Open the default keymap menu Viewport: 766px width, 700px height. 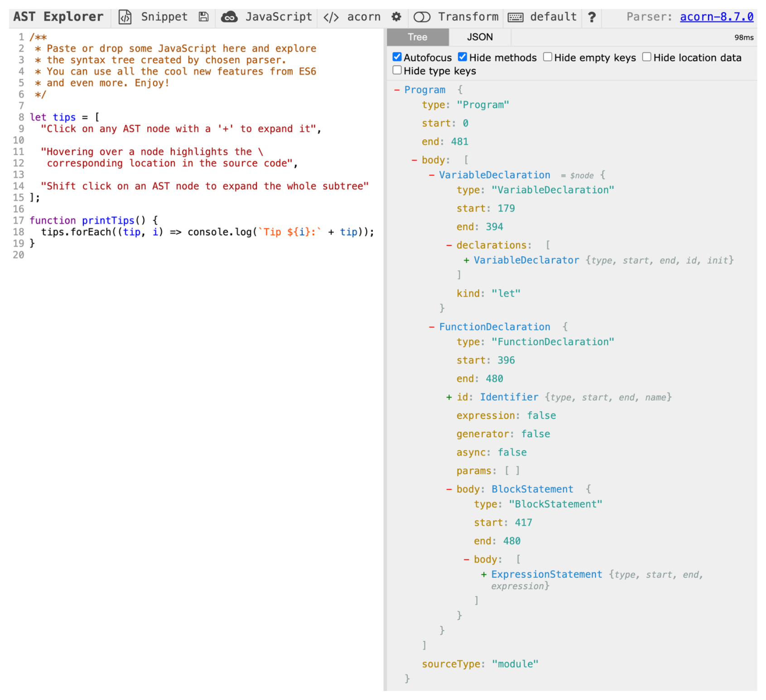pos(553,17)
